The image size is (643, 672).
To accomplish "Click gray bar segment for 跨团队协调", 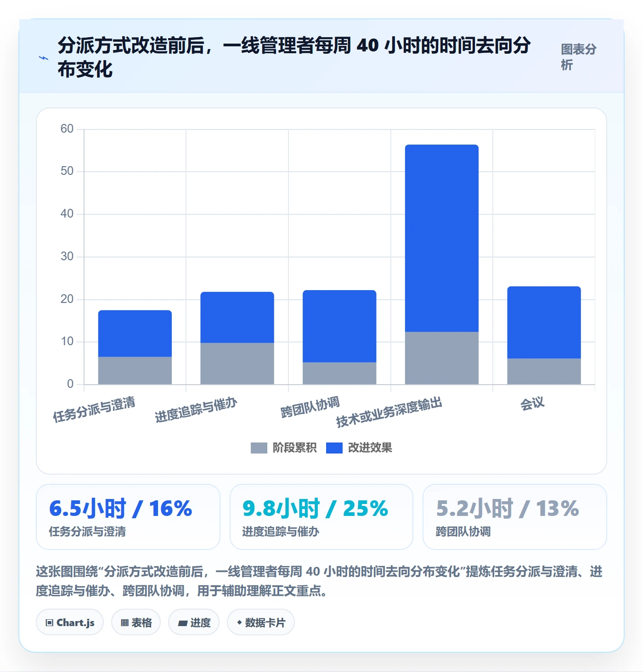I will coord(339,373).
